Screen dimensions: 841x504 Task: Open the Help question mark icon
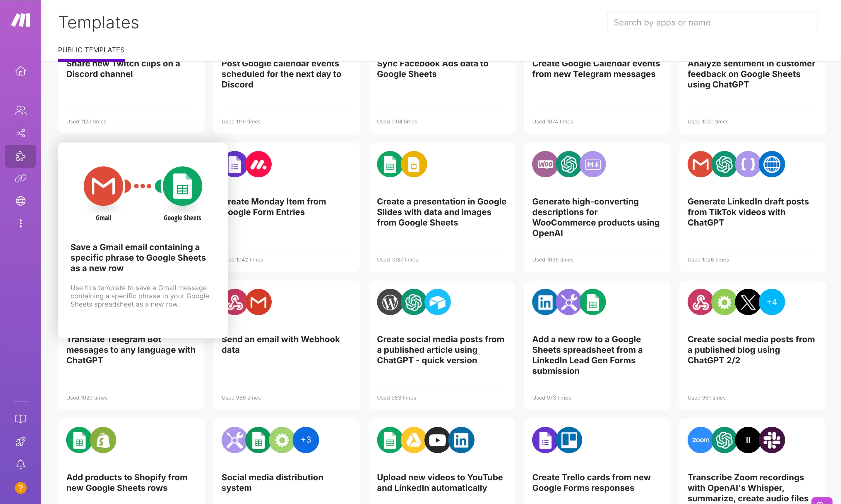pos(21,488)
